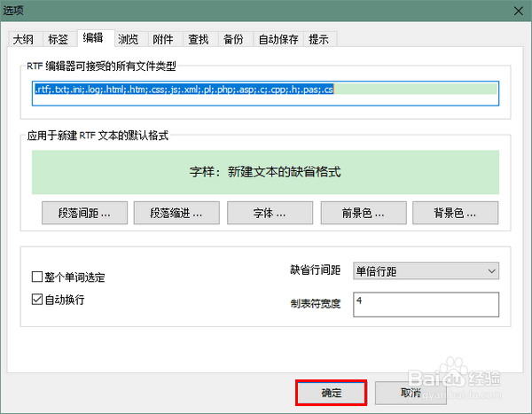Screen dimensions: 532x414
Task: Click the 取消 button
Action: click(411, 393)
